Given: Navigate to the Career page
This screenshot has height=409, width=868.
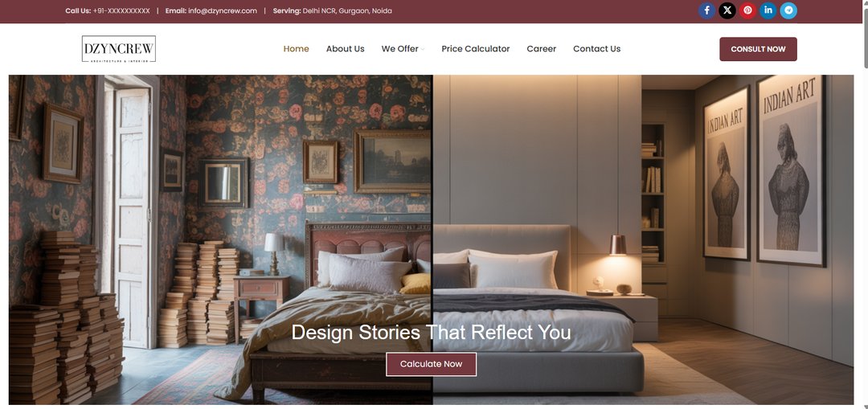Looking at the screenshot, I should click(542, 49).
